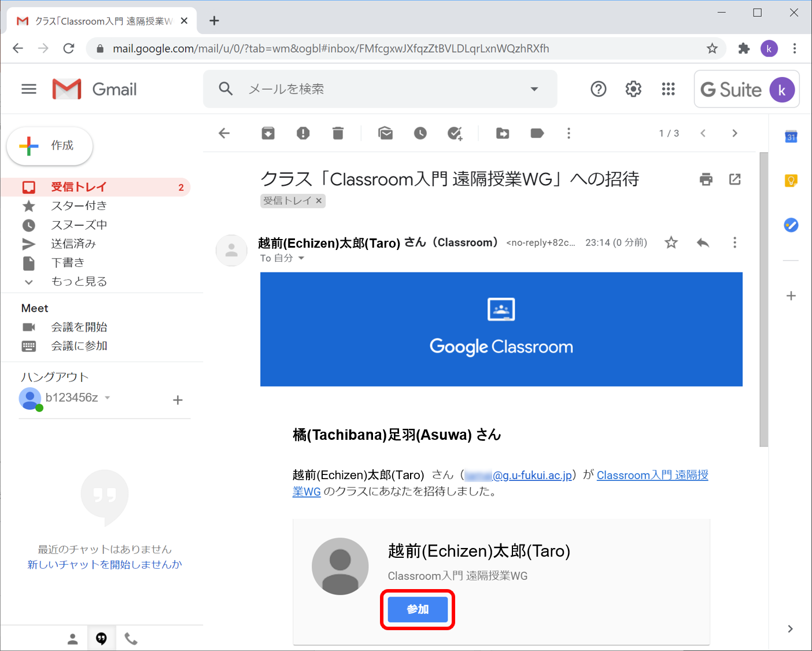Open the settings gear
Viewport: 812px width, 651px height.
point(633,89)
